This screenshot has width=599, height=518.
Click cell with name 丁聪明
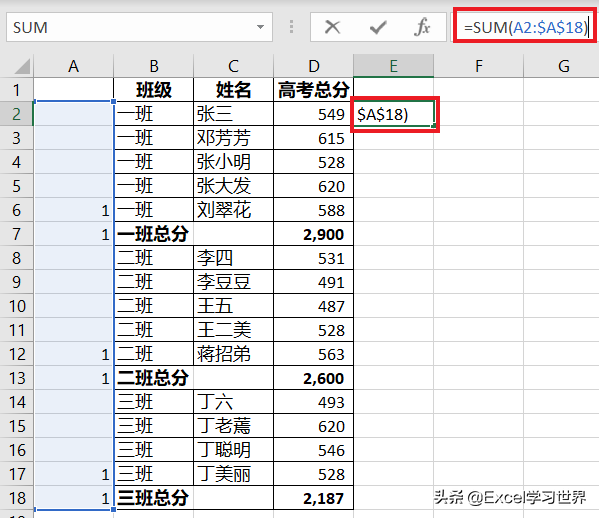[x=233, y=450]
